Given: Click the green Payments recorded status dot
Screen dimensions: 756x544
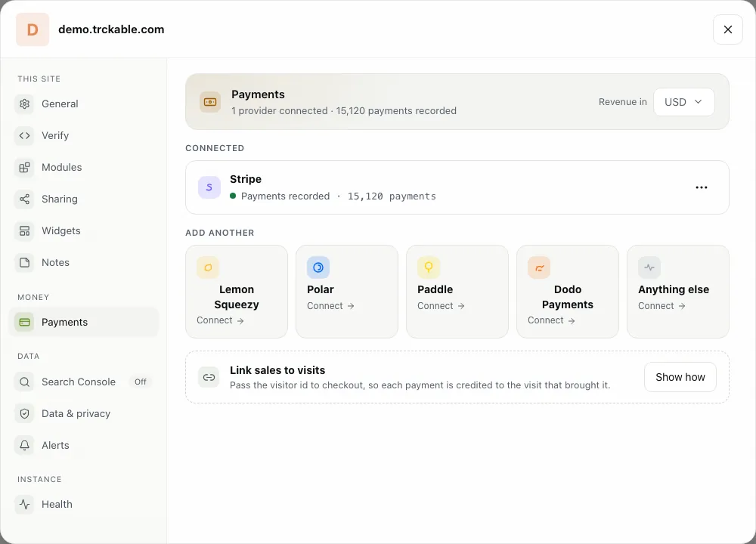Looking at the screenshot, I should tap(233, 196).
